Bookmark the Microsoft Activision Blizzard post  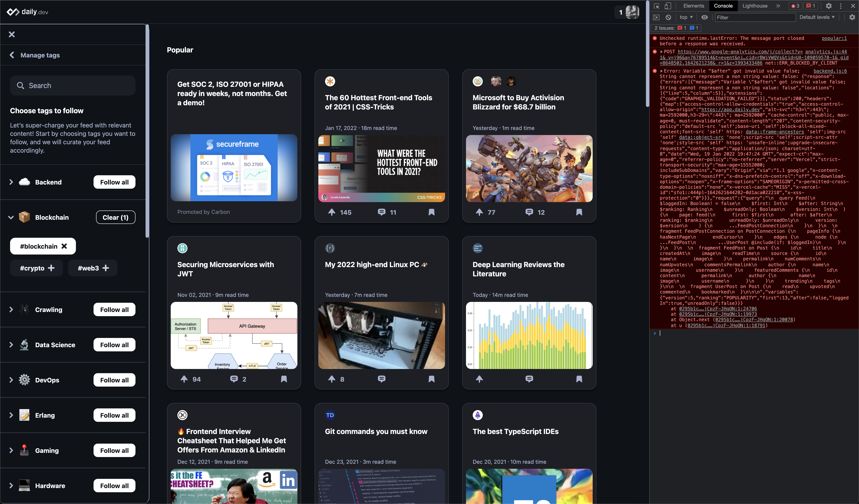[579, 212]
